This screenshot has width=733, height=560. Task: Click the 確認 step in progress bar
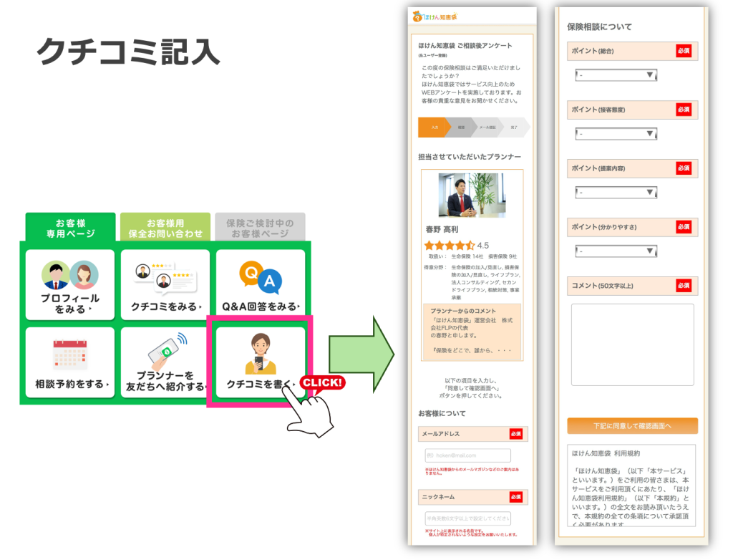pyautogui.click(x=462, y=127)
